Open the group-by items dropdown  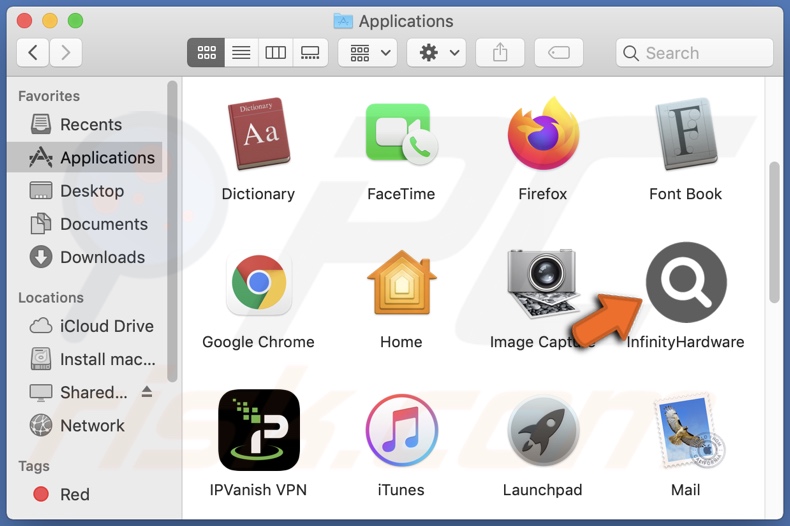tap(368, 52)
